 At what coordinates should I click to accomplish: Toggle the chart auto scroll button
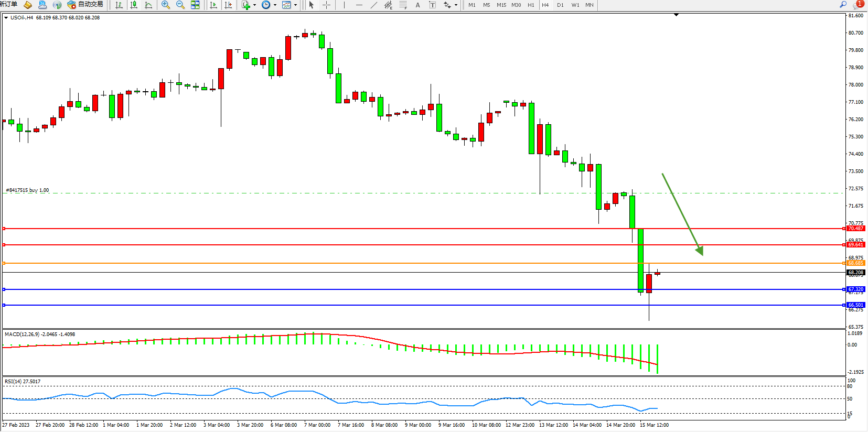[x=213, y=5]
